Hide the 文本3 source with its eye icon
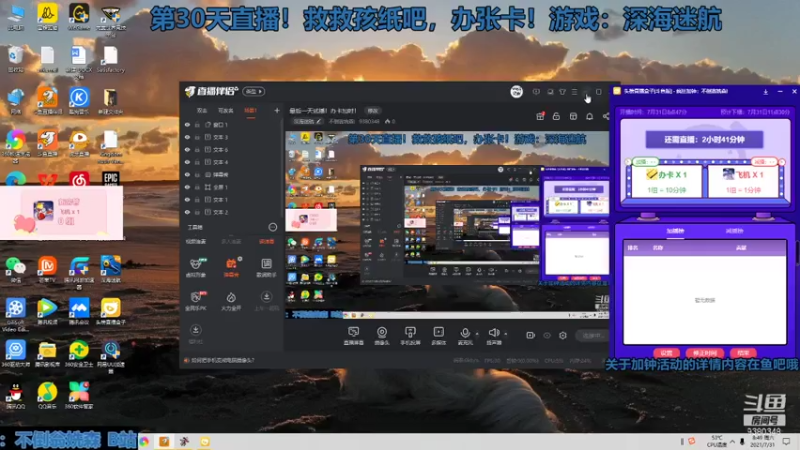This screenshot has height=450, width=800. coord(187,137)
